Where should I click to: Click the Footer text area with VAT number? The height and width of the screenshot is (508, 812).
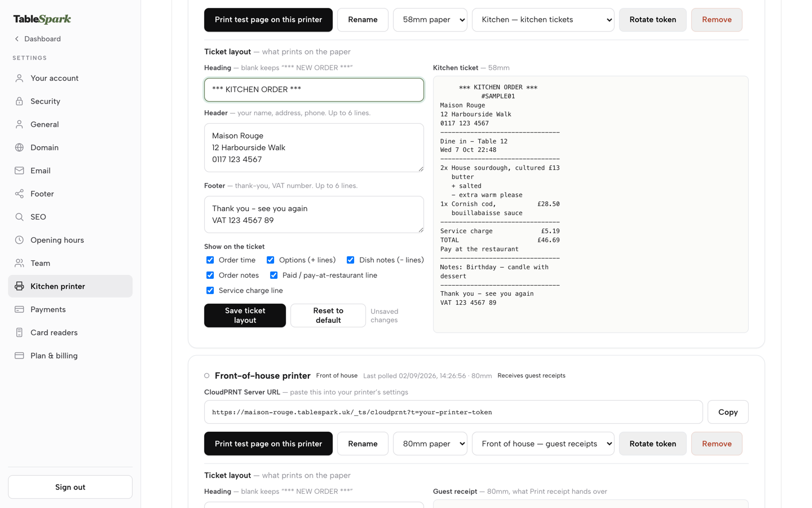click(314, 214)
